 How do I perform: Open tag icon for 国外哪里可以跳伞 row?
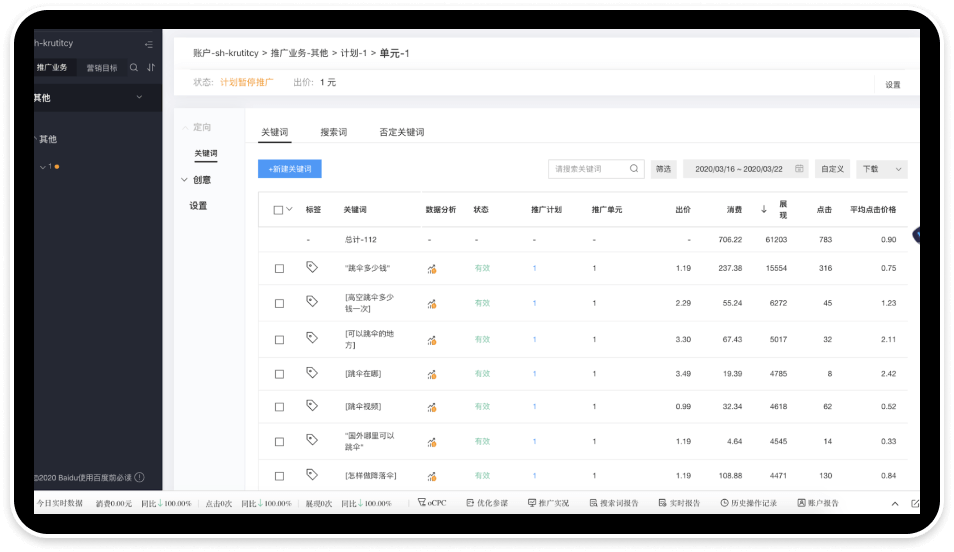(312, 439)
